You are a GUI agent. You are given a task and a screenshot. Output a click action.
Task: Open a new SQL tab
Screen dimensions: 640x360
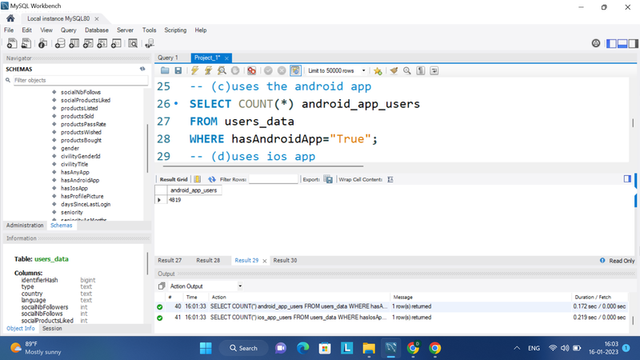point(12,43)
